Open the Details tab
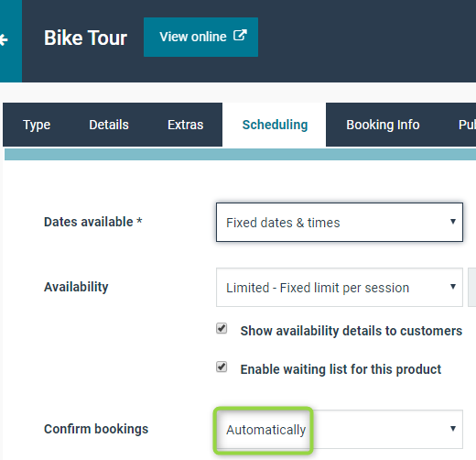 tap(109, 125)
